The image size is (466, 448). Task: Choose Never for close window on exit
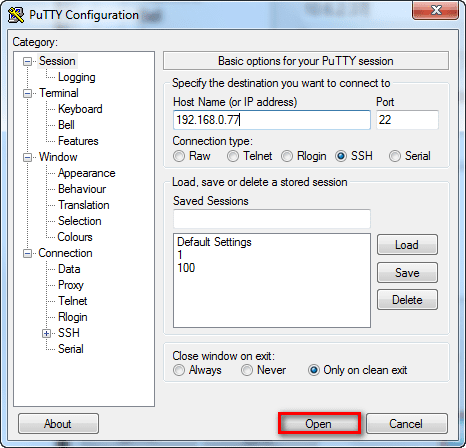[247, 370]
